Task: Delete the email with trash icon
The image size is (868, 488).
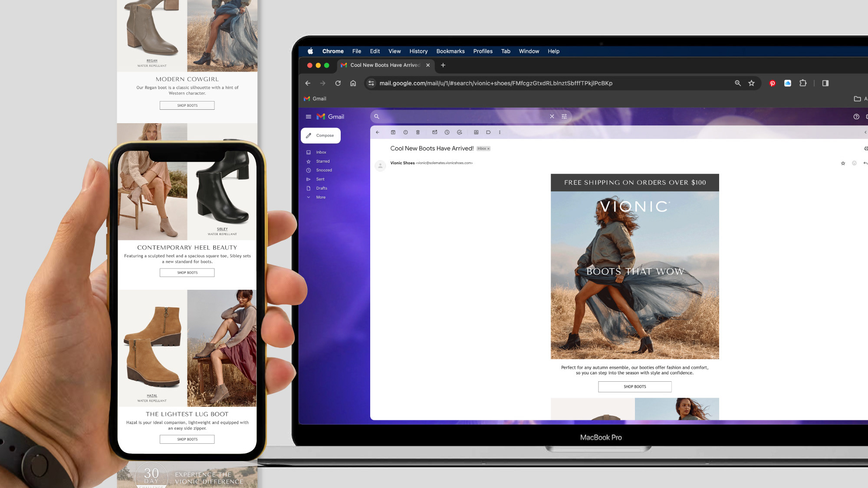Action: [x=418, y=132]
